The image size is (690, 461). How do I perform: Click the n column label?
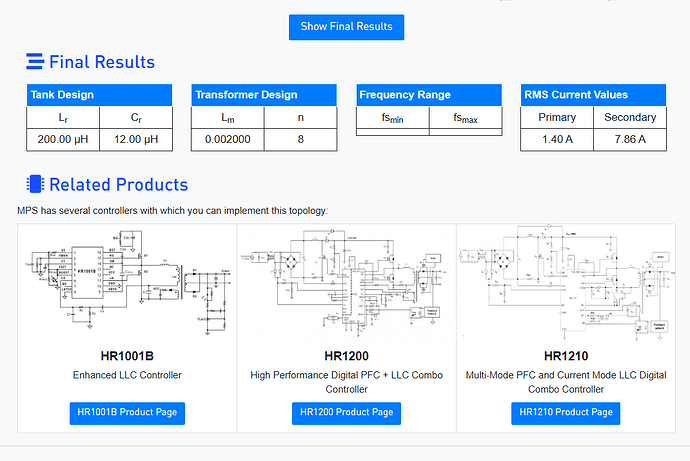coord(301,117)
